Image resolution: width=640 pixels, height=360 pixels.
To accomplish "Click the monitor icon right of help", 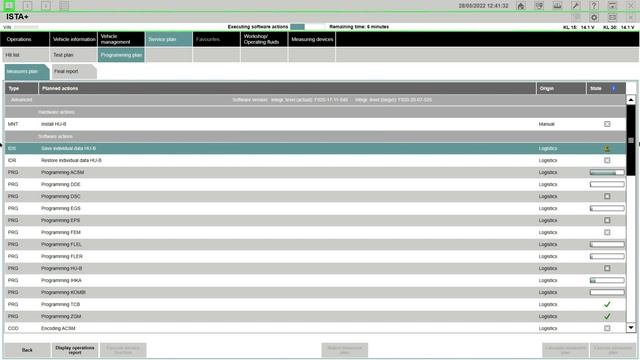I will (x=612, y=6).
